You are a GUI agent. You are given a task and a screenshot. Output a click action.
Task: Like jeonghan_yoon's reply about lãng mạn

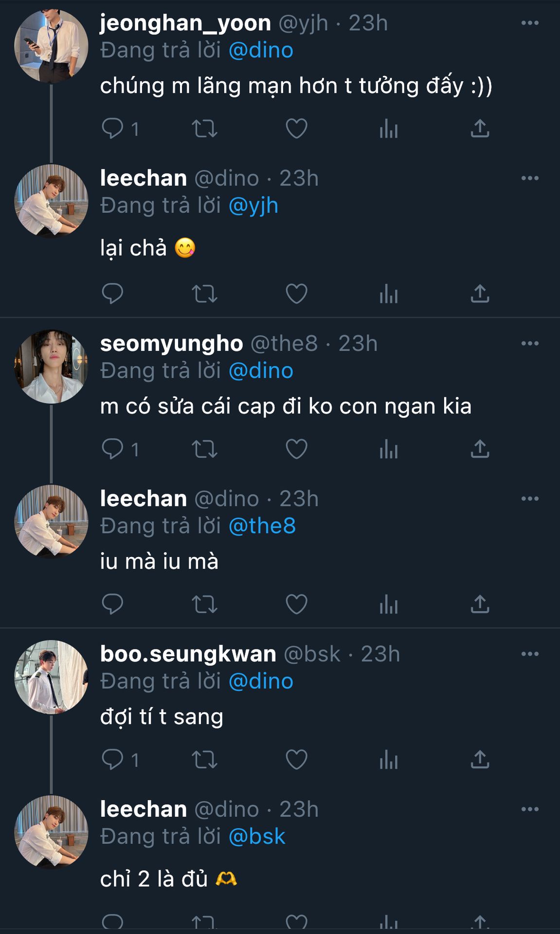[x=296, y=129]
